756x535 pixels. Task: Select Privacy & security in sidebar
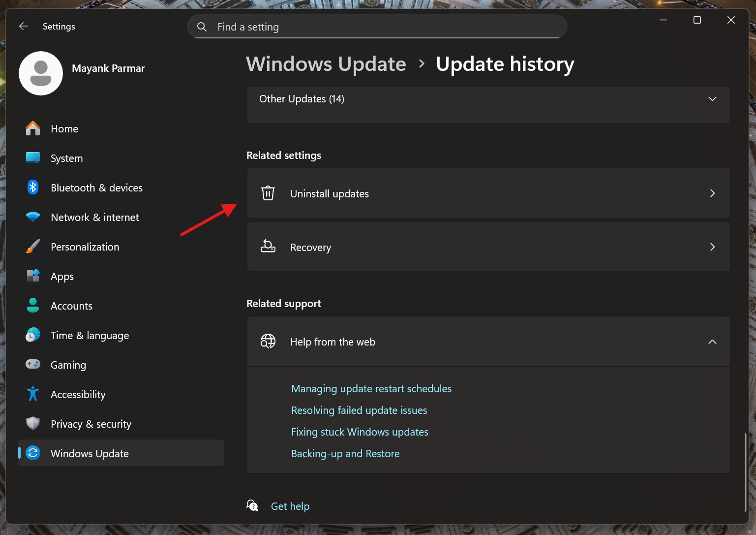(x=91, y=424)
